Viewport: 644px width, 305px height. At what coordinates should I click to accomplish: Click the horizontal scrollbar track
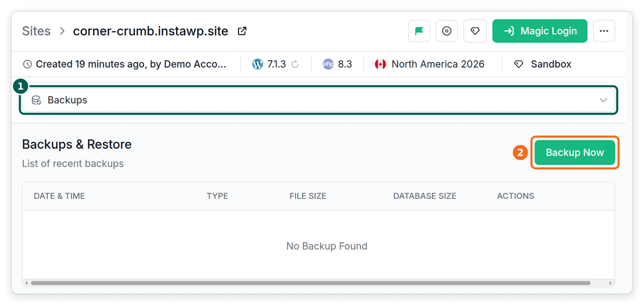point(318,283)
